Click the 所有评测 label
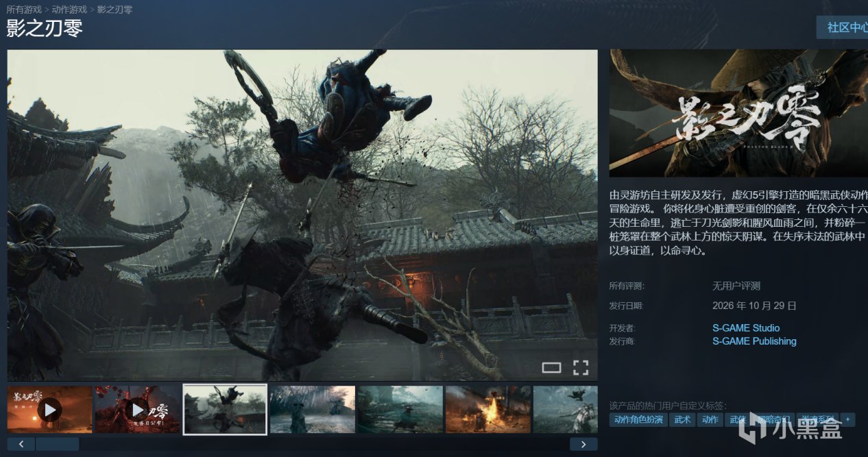The width and height of the screenshot is (868, 457). pyautogui.click(x=627, y=286)
